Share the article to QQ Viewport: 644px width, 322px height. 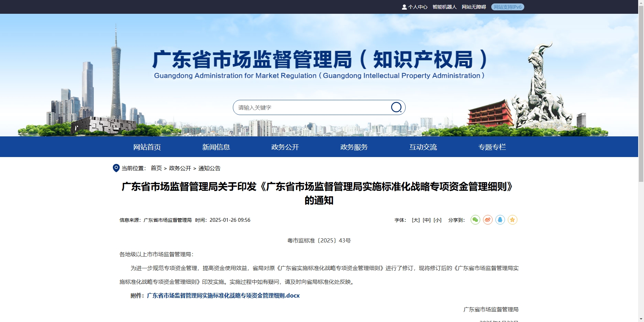tap(500, 220)
